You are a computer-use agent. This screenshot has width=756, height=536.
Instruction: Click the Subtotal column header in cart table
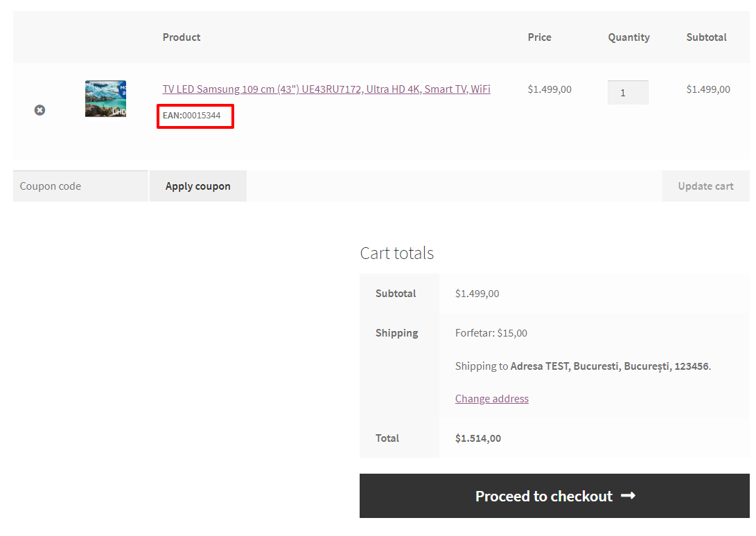tap(706, 37)
